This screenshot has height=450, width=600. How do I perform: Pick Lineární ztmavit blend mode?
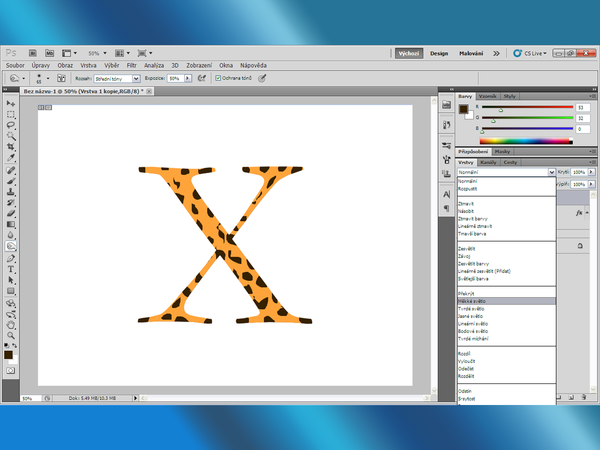coord(476,228)
